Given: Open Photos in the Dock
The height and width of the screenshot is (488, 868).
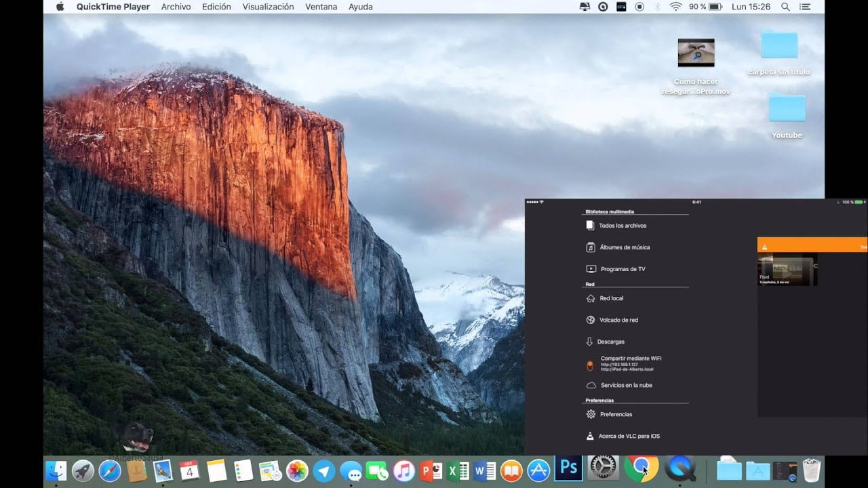Looking at the screenshot, I should [x=297, y=470].
